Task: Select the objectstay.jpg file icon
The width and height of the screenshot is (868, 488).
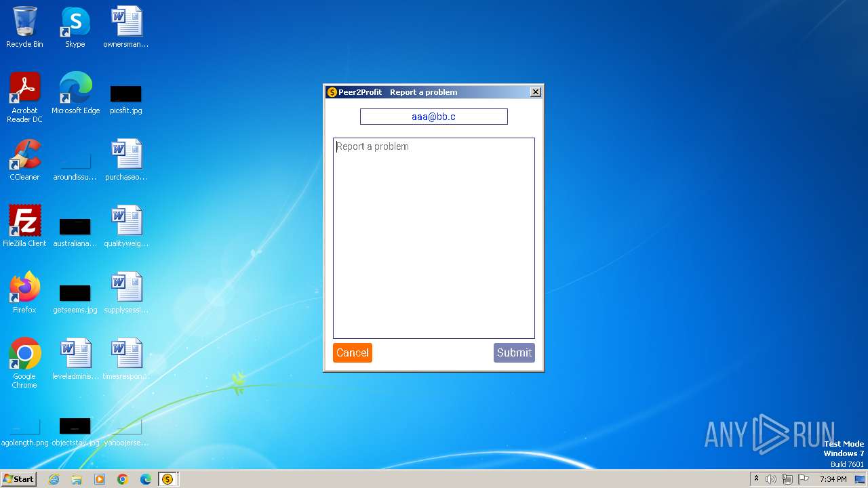Action: (75, 432)
